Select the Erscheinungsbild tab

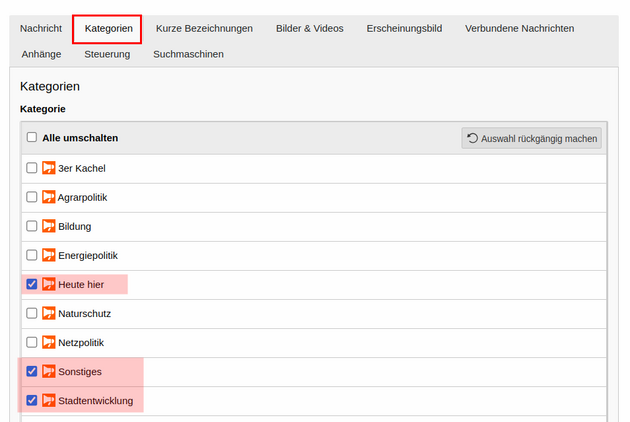pos(404,29)
